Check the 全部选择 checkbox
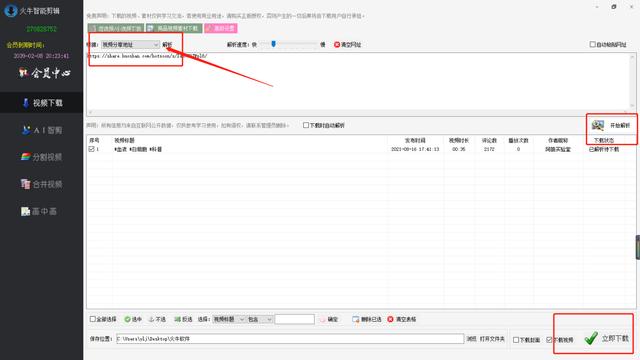640x360 pixels. [x=93, y=319]
